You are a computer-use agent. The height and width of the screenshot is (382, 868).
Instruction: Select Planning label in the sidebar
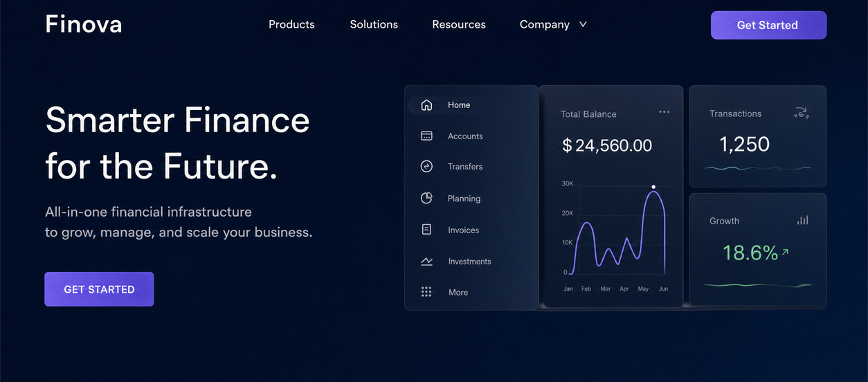464,199
